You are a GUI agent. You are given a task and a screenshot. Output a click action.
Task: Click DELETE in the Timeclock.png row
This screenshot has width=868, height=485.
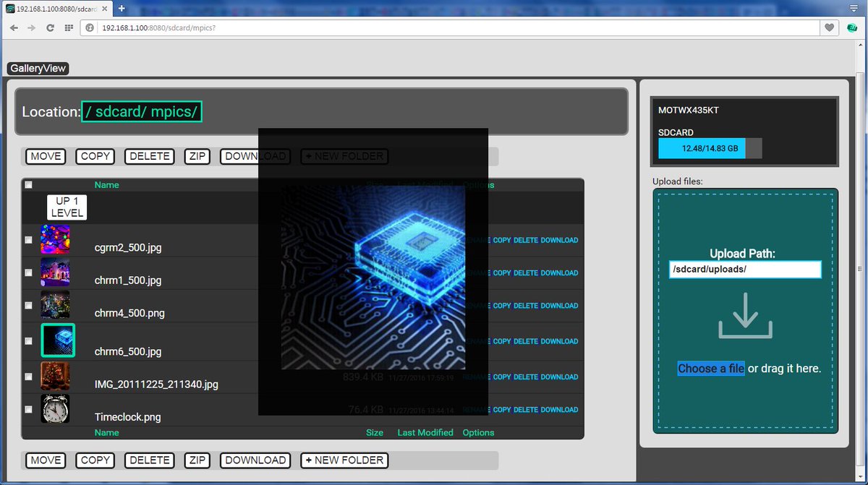(526, 409)
